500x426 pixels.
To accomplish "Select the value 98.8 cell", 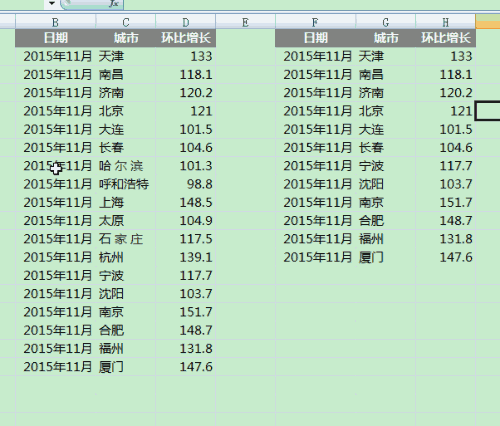I will pyautogui.click(x=186, y=184).
